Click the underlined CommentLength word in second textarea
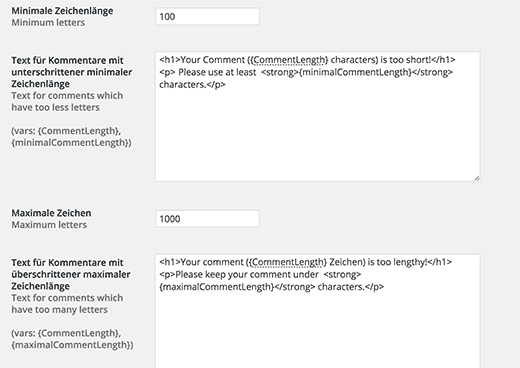 pos(287,262)
